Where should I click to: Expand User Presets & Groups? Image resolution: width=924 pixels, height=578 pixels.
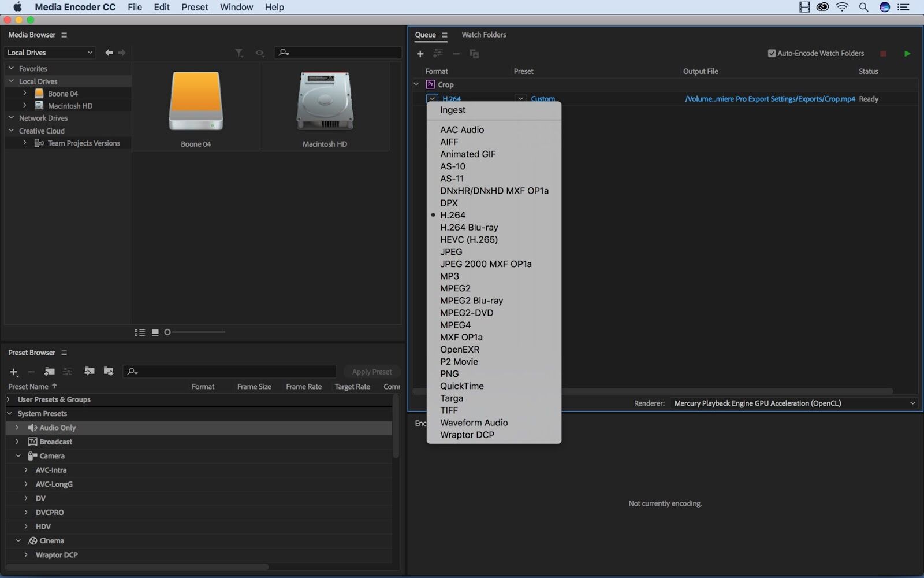tap(9, 399)
